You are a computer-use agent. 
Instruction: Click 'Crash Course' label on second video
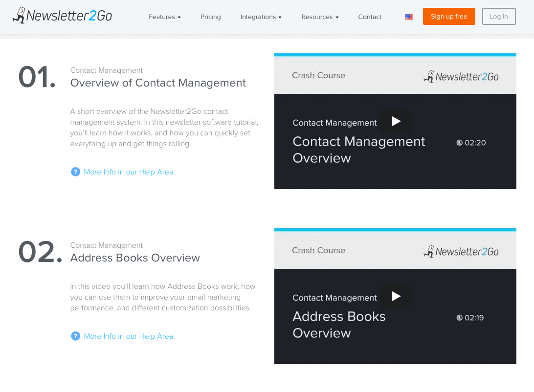318,250
